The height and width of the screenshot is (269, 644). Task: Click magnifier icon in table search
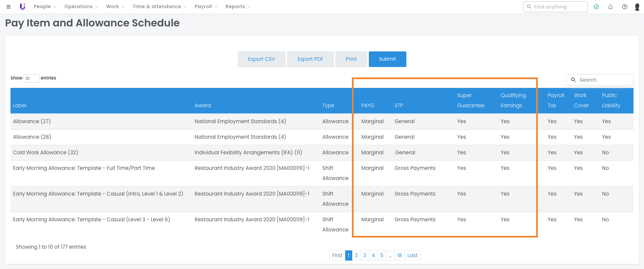pyautogui.click(x=573, y=80)
